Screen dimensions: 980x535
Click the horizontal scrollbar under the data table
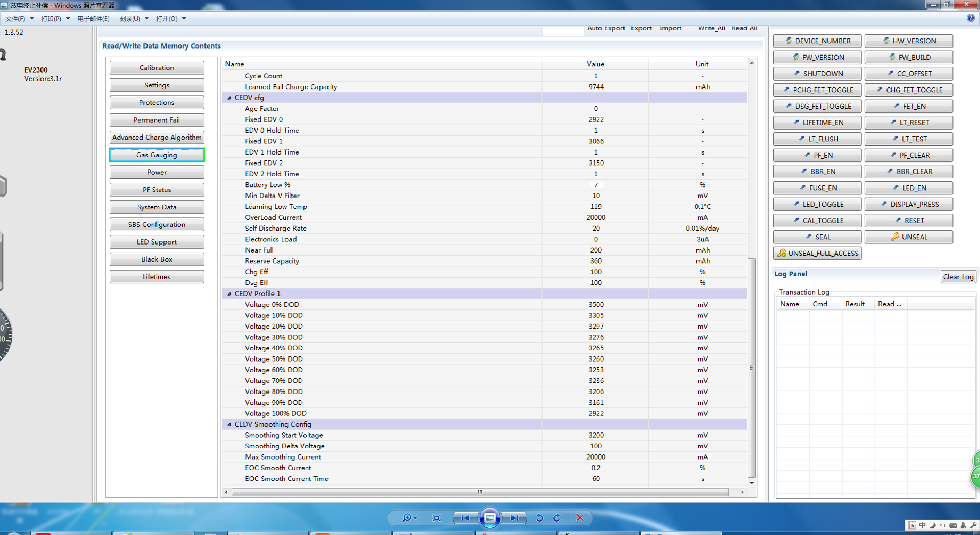pos(480,492)
